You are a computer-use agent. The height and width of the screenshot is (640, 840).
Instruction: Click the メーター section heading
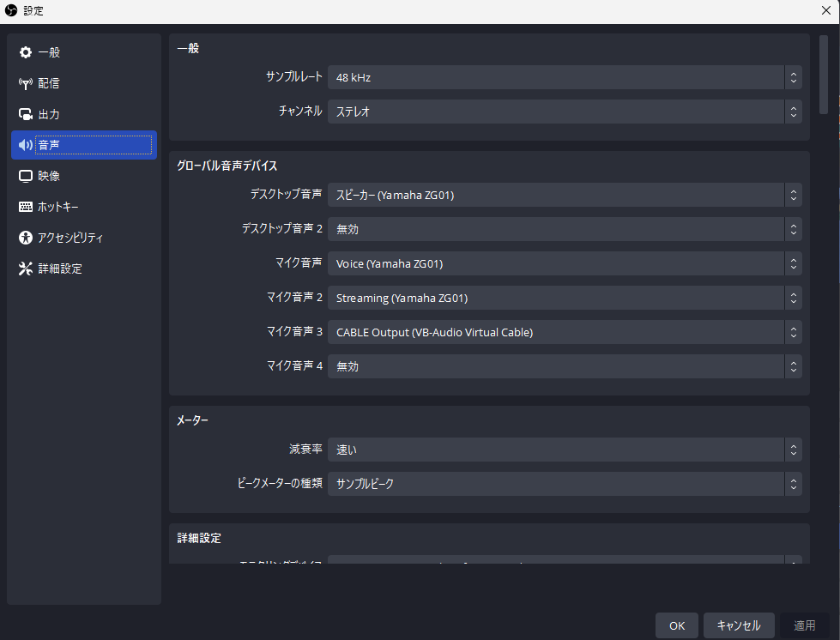pyautogui.click(x=193, y=420)
